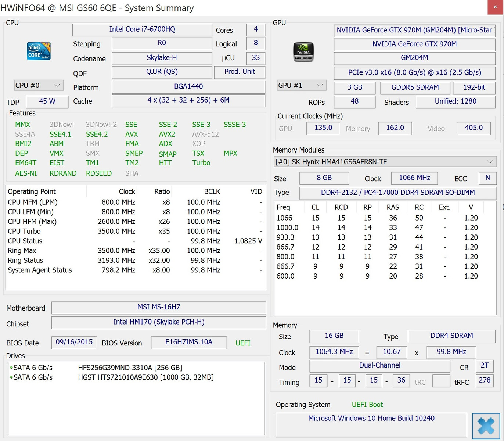Viewport: 504px width, 441px height.
Task: Select the 600.0 frequency timing row
Action: pos(385,276)
